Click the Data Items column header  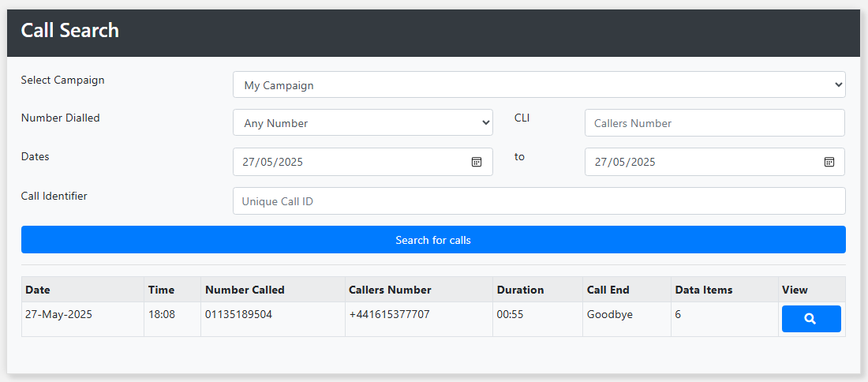pyautogui.click(x=704, y=290)
